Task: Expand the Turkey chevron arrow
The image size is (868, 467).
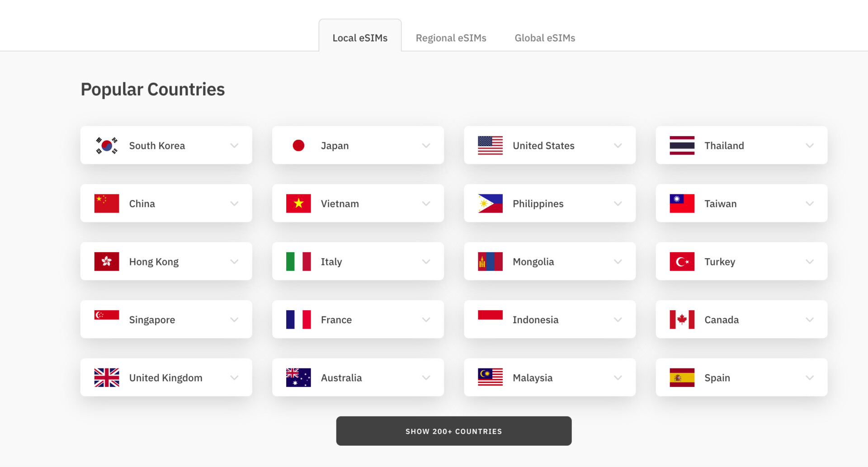Action: coord(809,261)
